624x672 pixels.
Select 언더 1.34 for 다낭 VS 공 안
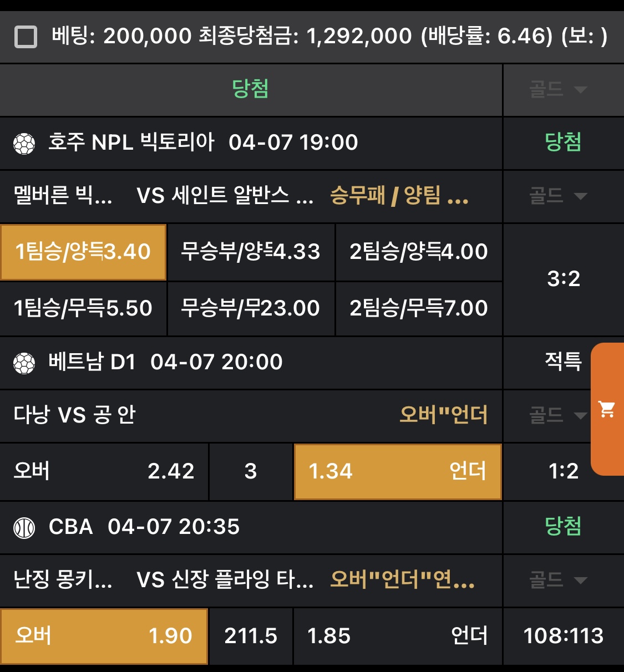pyautogui.click(x=397, y=472)
